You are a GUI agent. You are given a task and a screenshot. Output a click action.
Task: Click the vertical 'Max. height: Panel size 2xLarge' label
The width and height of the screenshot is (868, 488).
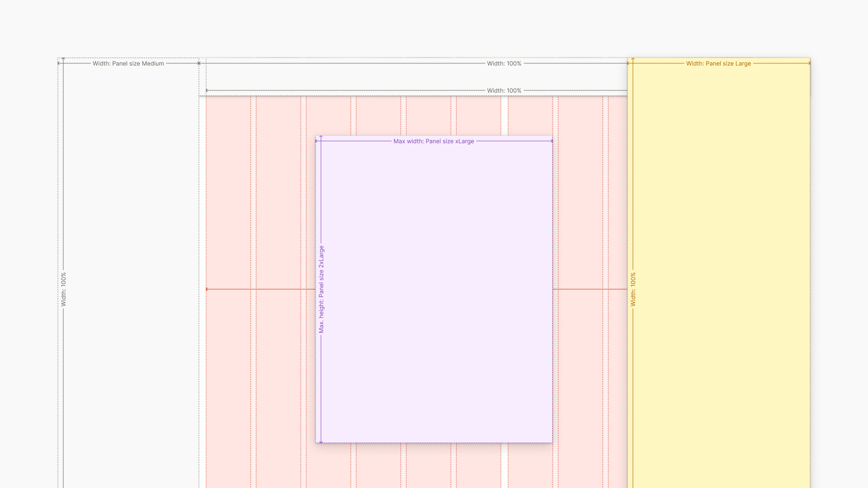(321, 289)
